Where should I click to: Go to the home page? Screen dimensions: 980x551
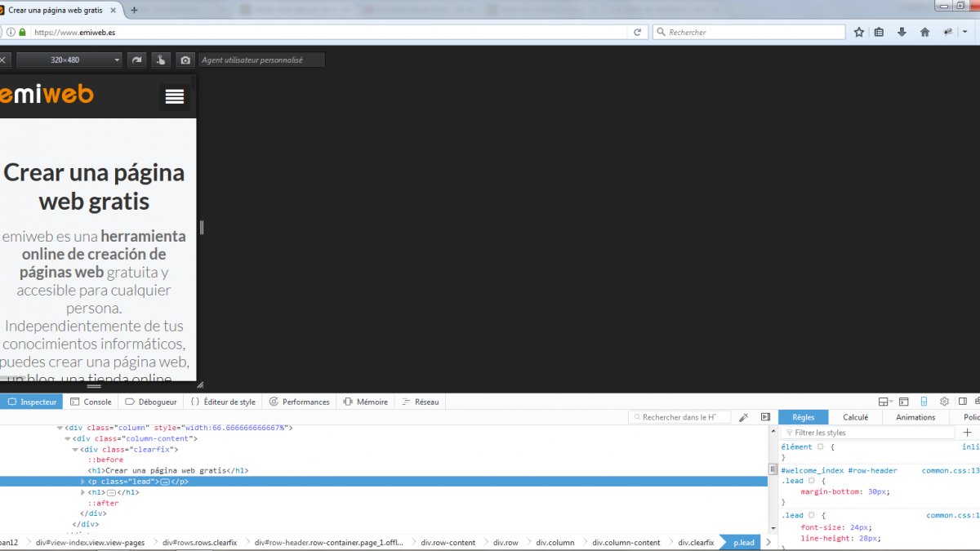pos(924,32)
